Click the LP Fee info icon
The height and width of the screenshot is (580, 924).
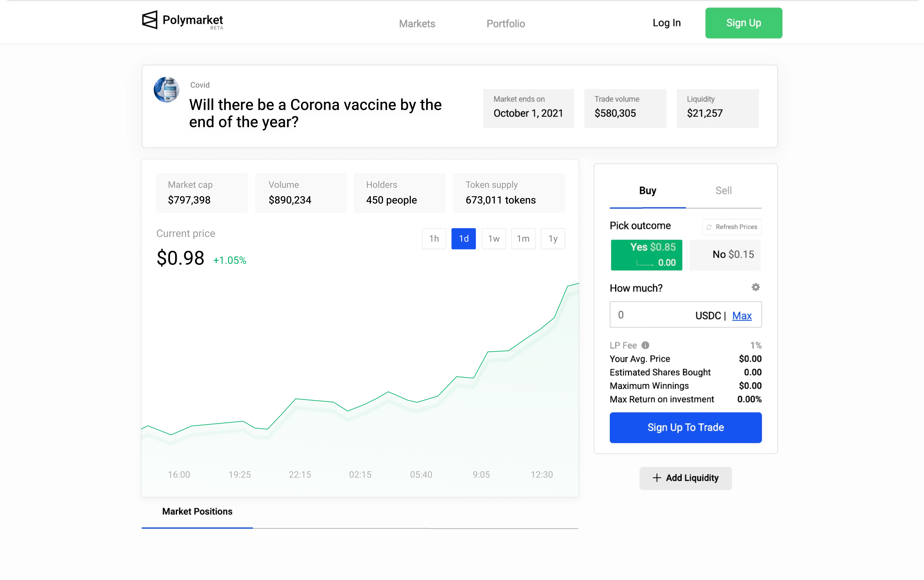coord(645,345)
